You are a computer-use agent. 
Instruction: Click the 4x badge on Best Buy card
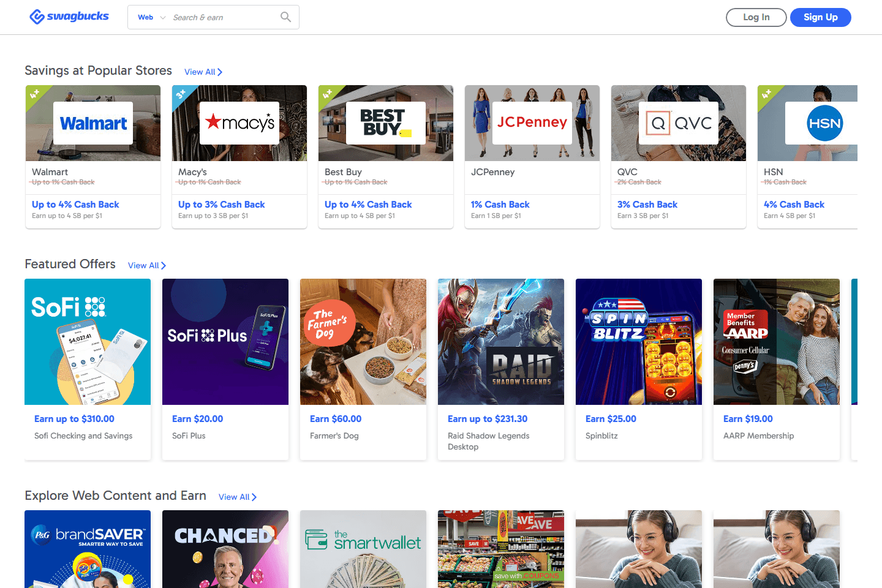coord(327,94)
